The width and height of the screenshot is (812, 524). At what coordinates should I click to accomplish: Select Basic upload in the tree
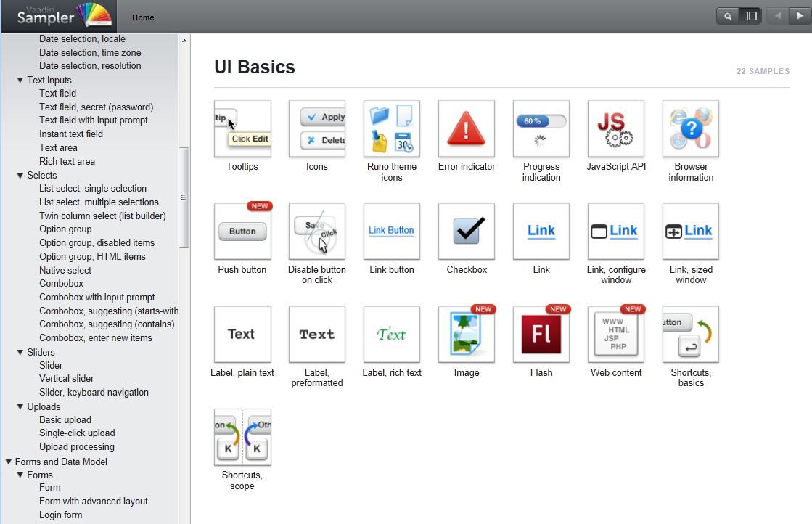click(x=65, y=420)
